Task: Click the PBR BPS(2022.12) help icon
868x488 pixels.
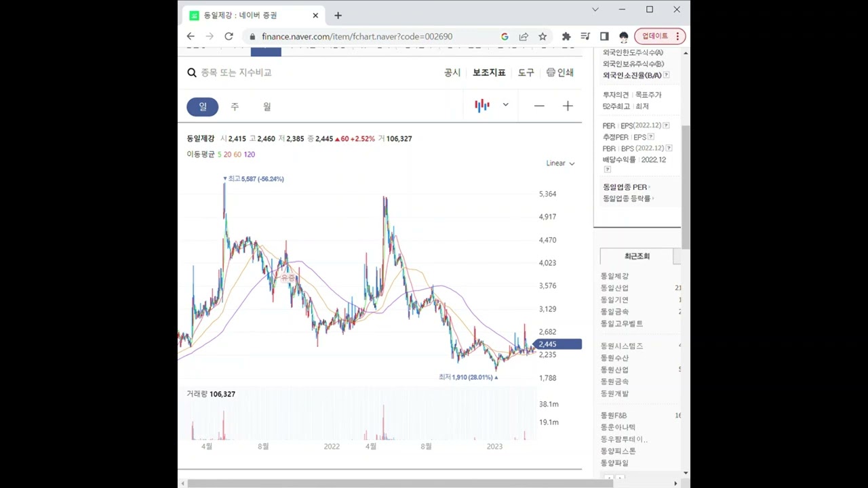Action: pos(669,148)
